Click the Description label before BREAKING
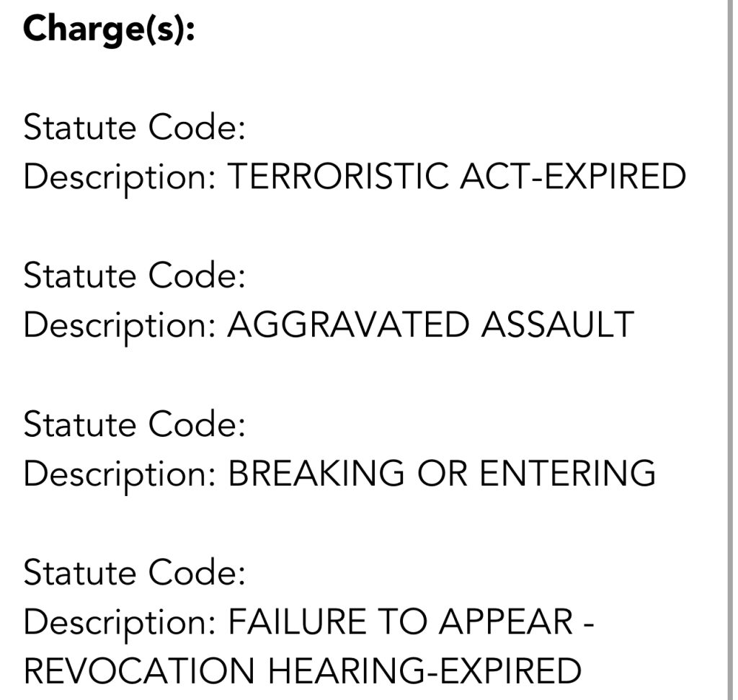Image resolution: width=738 pixels, height=700 pixels. pos(120,474)
